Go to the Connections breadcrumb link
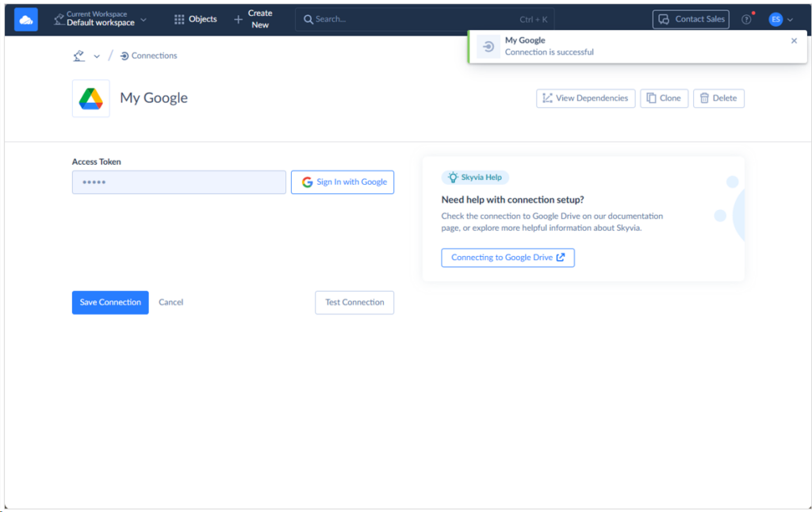Image resolution: width=812 pixels, height=512 pixels. pyautogui.click(x=148, y=56)
